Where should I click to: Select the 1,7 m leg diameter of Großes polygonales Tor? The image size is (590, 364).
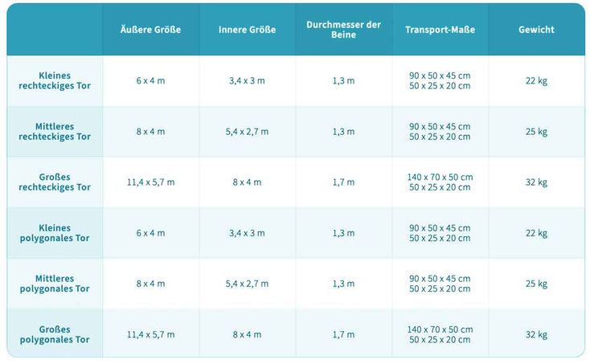pos(343,334)
